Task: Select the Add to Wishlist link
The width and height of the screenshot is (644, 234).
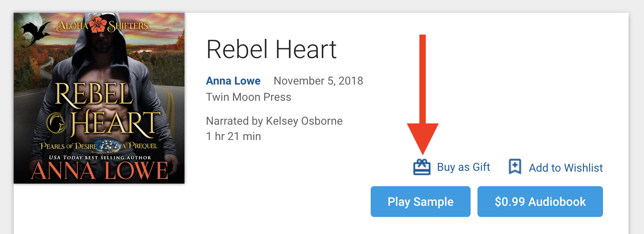Action: tap(566, 168)
